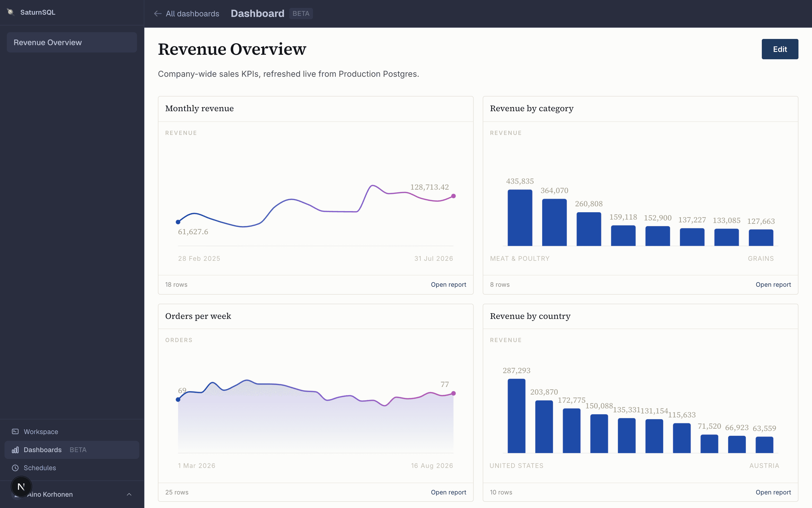
Task: Click the Revenue by country card title
Action: click(x=530, y=316)
